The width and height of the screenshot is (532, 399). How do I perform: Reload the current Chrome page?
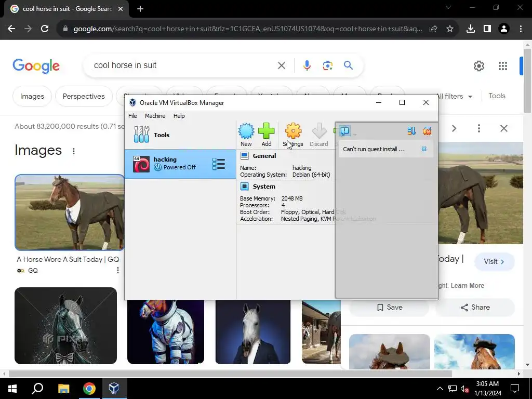(45, 29)
